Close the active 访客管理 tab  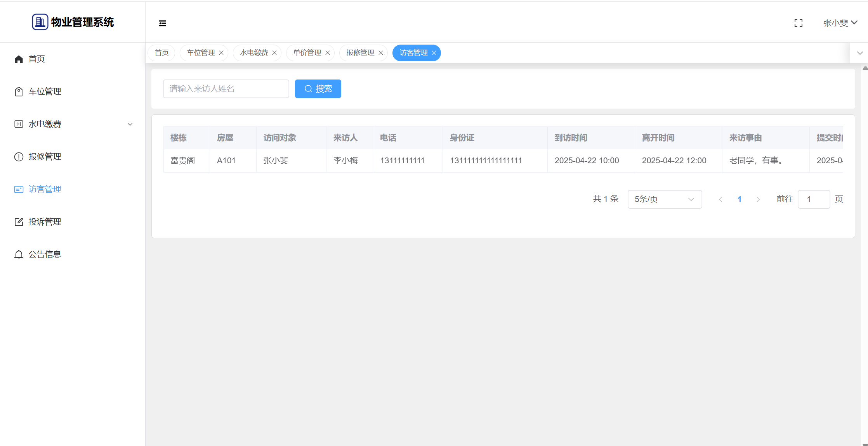click(x=434, y=53)
